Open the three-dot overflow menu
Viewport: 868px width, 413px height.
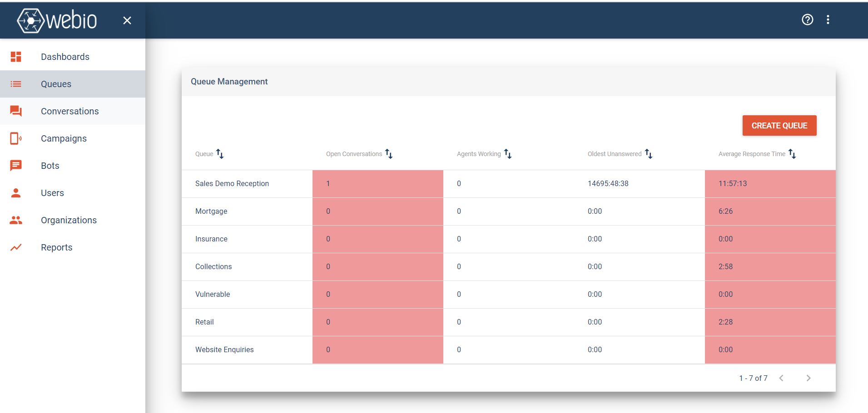(x=828, y=20)
